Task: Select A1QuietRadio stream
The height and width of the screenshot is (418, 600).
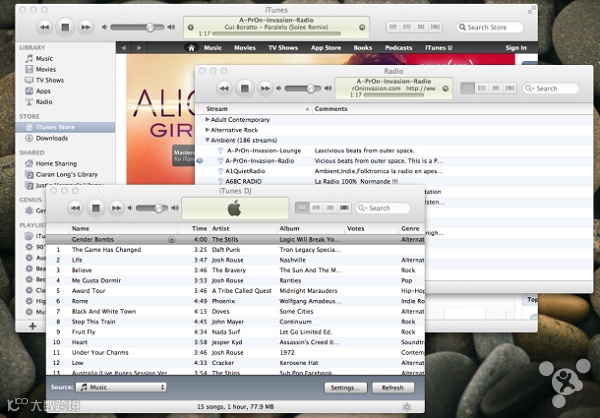Action: point(245,171)
